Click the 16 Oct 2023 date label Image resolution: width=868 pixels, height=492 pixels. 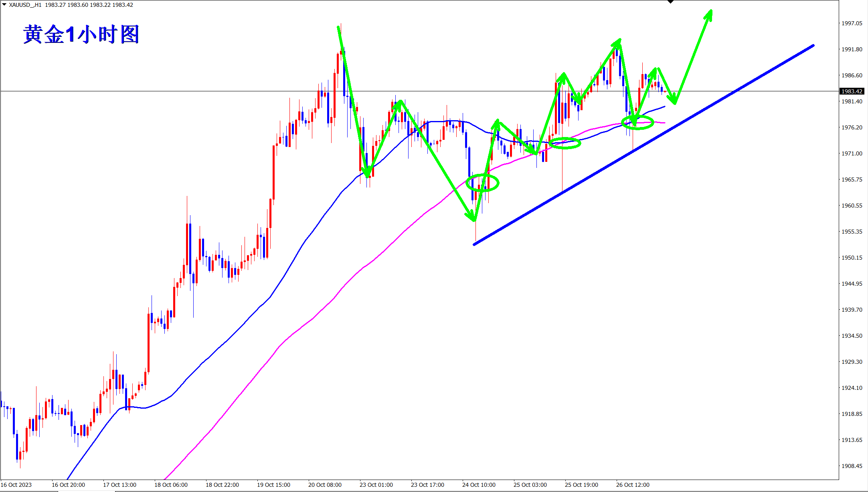pos(16,485)
